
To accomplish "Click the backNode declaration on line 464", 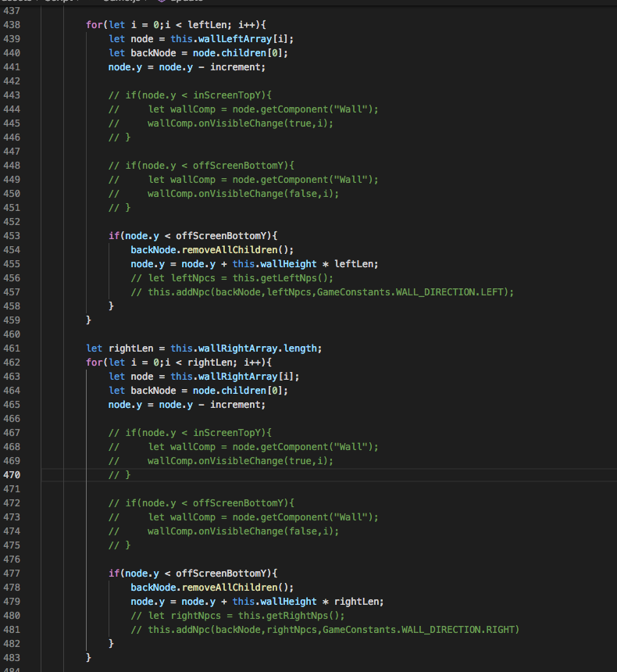I will [198, 391].
